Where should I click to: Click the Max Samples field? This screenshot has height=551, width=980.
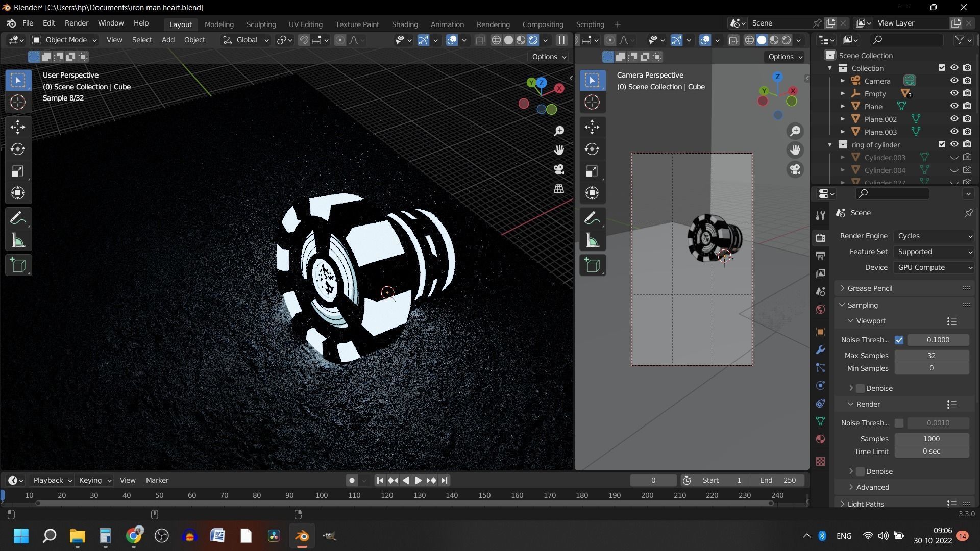pyautogui.click(x=932, y=356)
